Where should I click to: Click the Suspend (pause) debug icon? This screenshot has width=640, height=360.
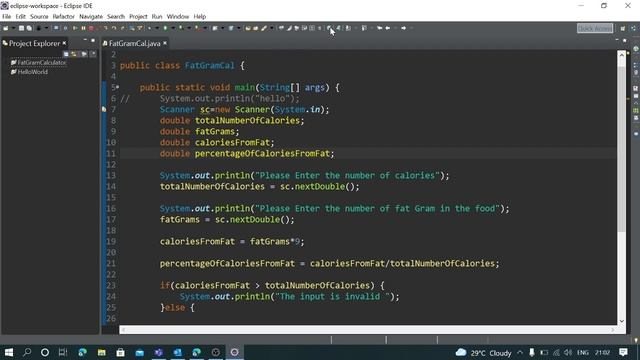83,28
